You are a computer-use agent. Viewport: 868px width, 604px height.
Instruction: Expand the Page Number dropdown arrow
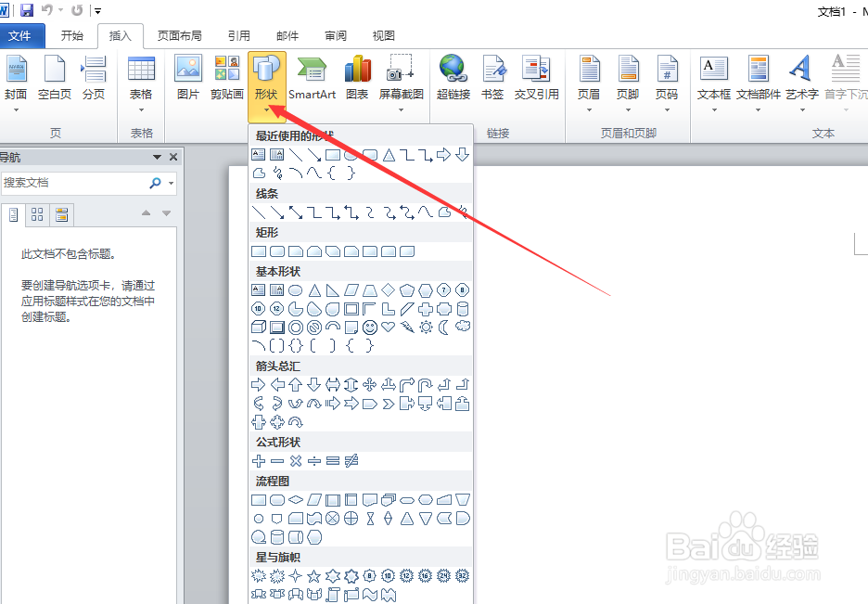(x=667, y=110)
